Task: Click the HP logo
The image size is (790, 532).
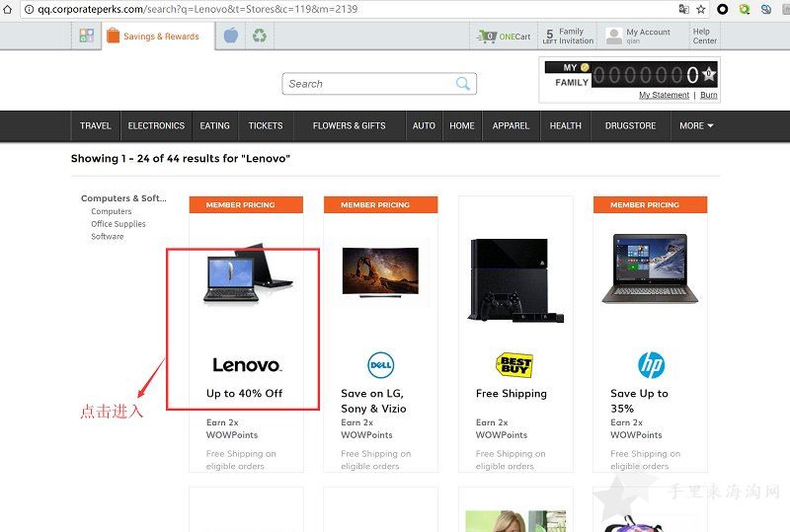Action: tap(651, 365)
